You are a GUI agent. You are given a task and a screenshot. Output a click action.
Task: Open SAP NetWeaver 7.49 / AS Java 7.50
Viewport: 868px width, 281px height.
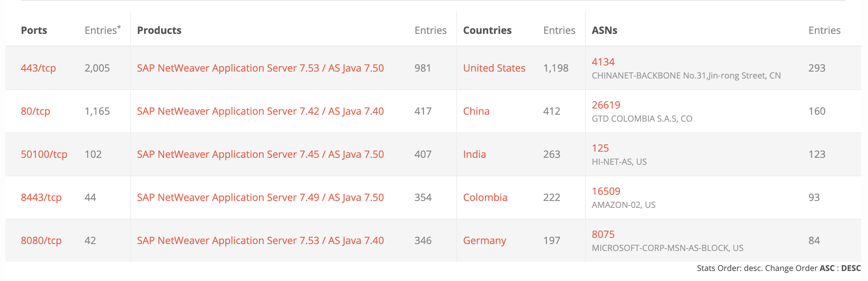pyautogui.click(x=261, y=197)
